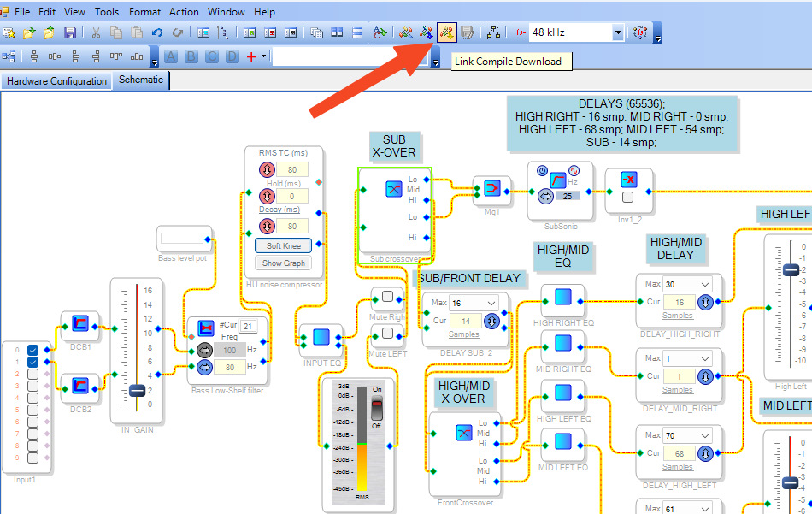Image resolution: width=812 pixels, height=514 pixels.
Task: Click the Paste clipboard icon
Action: [x=136, y=32]
